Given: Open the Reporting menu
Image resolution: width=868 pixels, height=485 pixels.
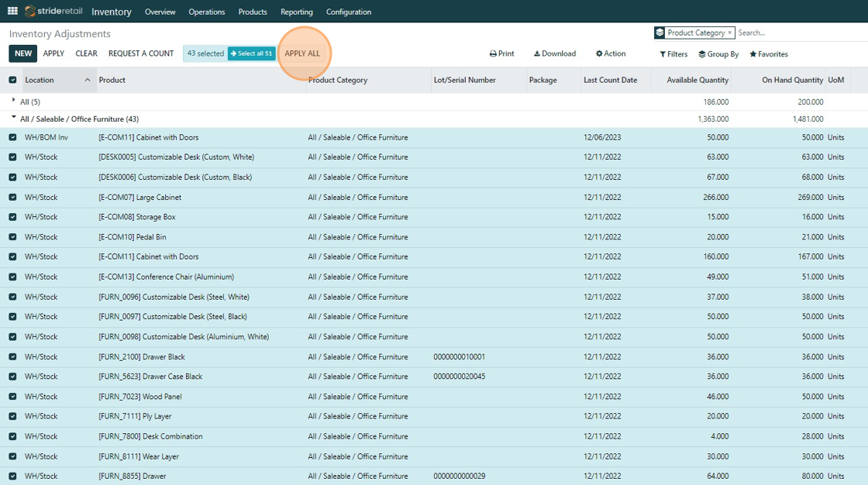Looking at the screenshot, I should [297, 12].
